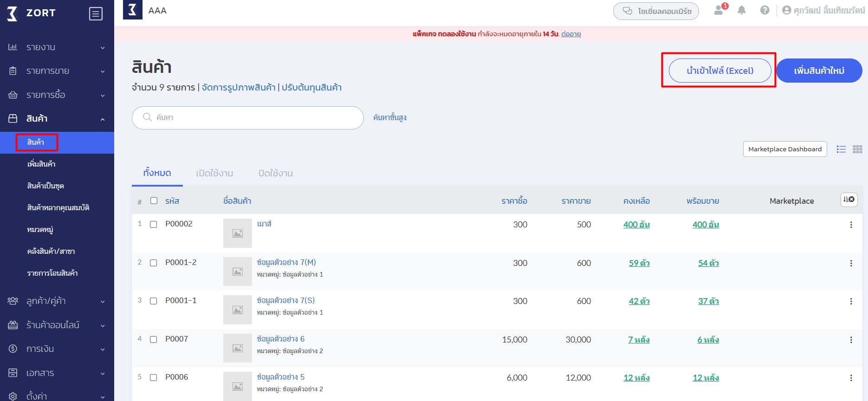Expand the รายงาน sidebar menu
This screenshot has width=868, height=401.
point(57,47)
